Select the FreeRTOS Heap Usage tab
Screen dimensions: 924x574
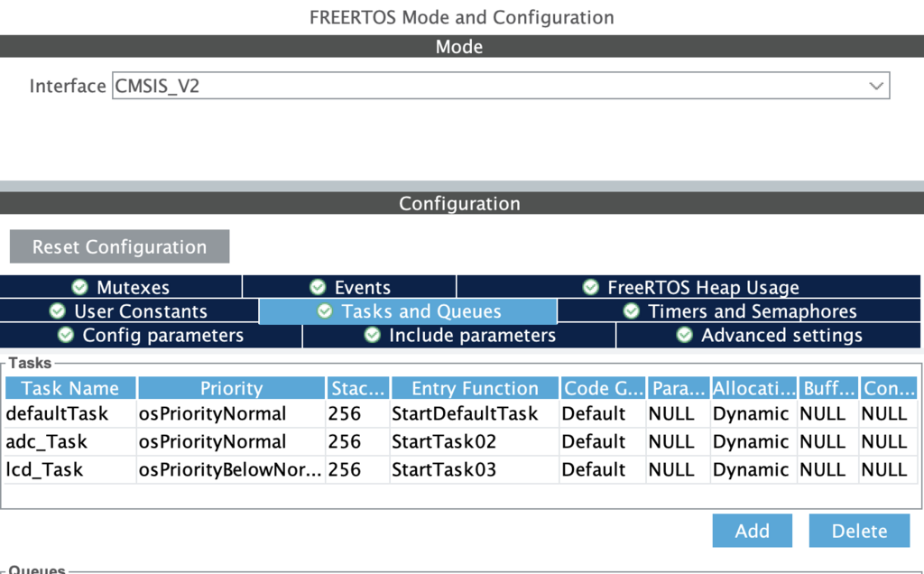click(x=690, y=288)
